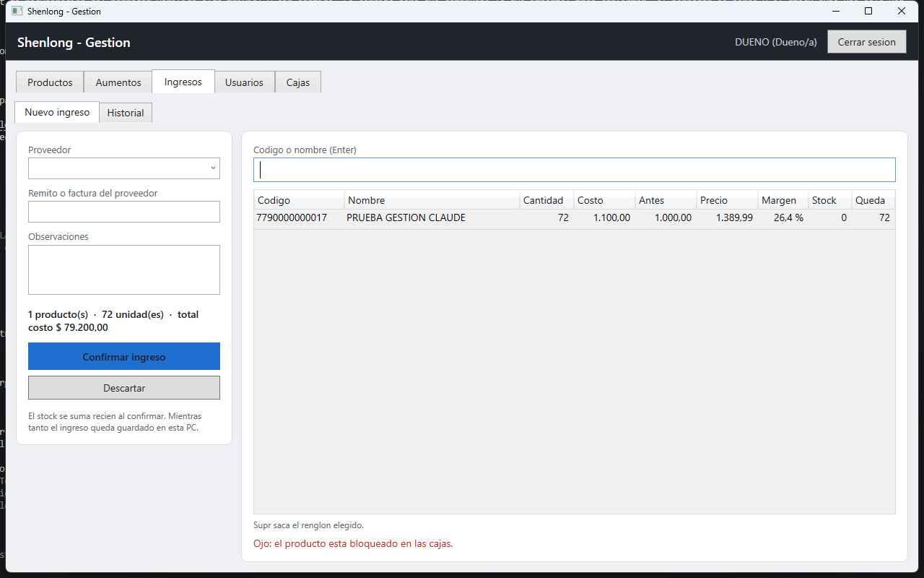Maximize the Shenlong - Gestion window
This screenshot has height=578, width=924.
pos(868,11)
